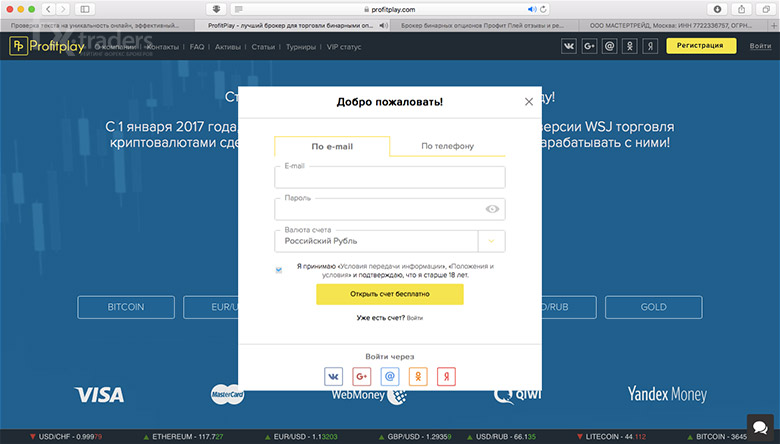Click the BITCOIN asset button
Screen dimensions: 780x444
click(126, 307)
